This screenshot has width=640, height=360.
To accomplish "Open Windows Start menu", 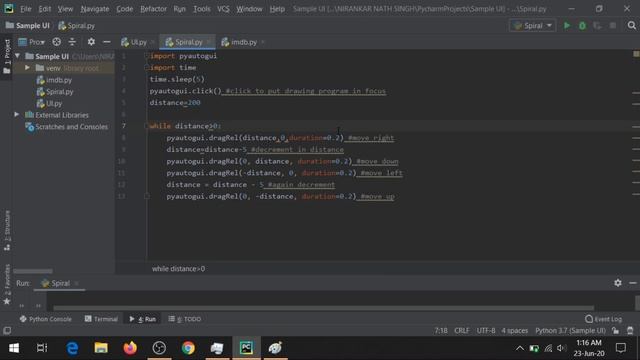I will coord(14,348).
